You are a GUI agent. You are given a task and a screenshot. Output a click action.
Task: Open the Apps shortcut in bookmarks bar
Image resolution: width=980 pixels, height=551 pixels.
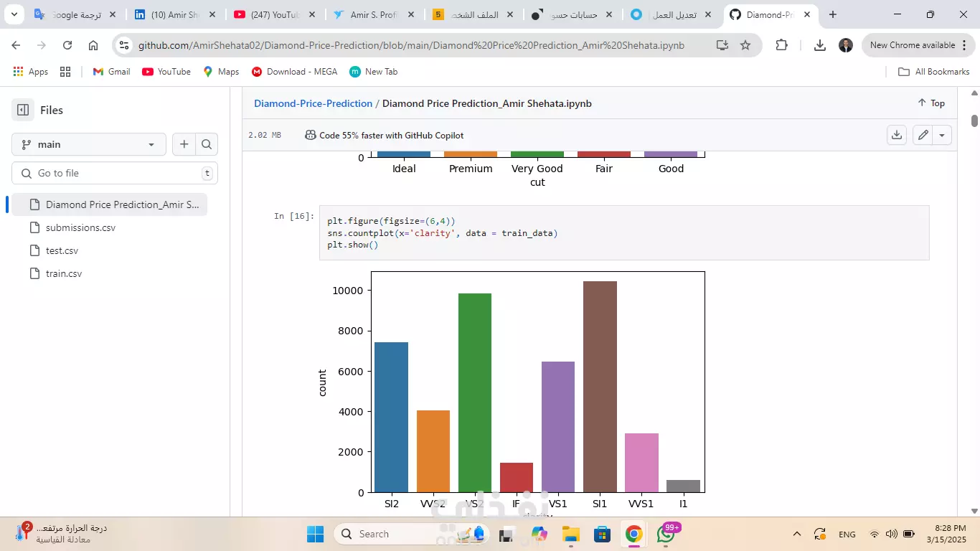31,72
